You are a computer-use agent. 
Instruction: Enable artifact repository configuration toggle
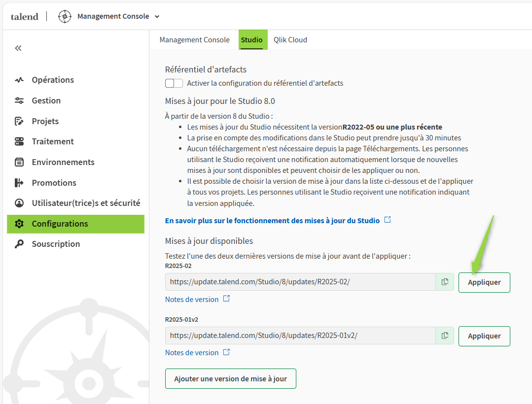tap(174, 84)
